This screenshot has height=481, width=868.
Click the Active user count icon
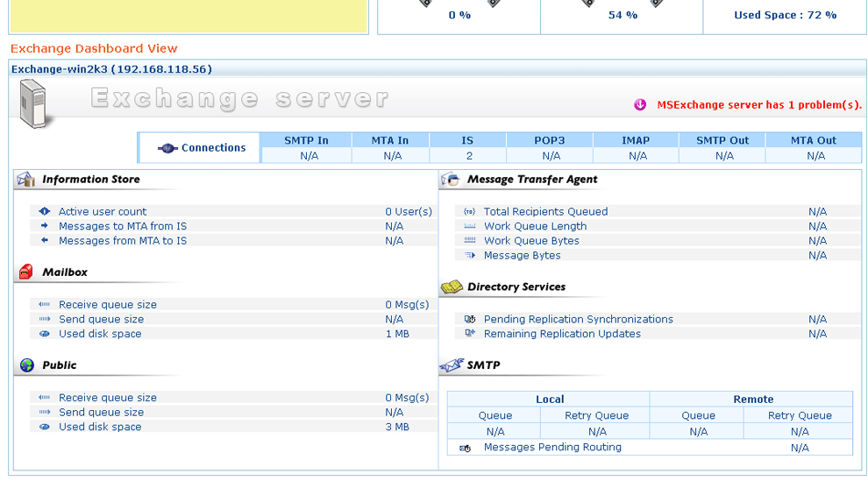(45, 212)
